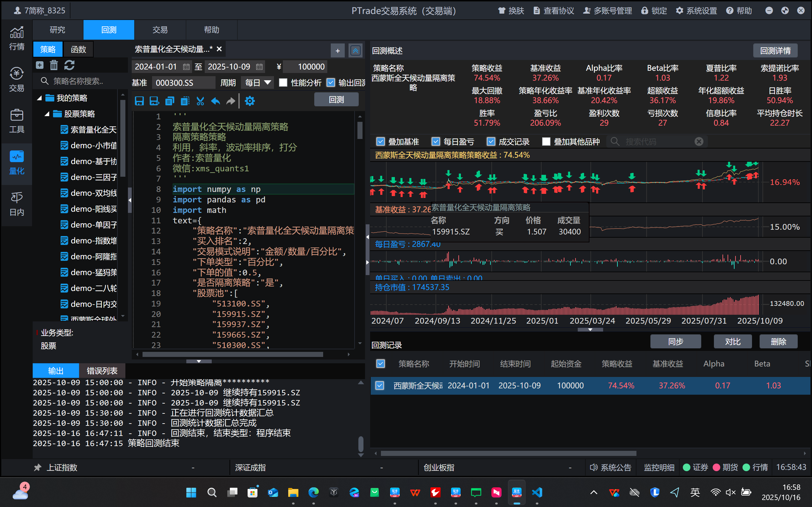Switch to the 错误列表 tab
The width and height of the screenshot is (812, 507).
102,371
